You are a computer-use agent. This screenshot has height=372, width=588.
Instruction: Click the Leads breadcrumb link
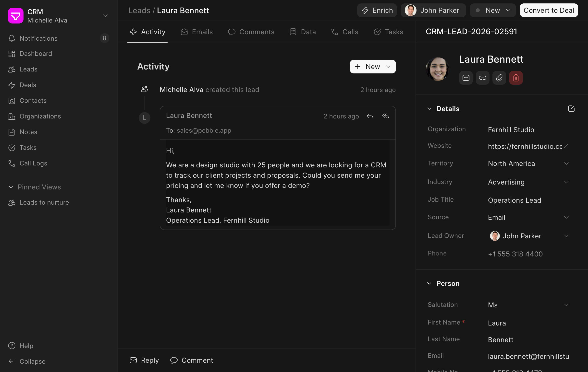pyautogui.click(x=139, y=11)
